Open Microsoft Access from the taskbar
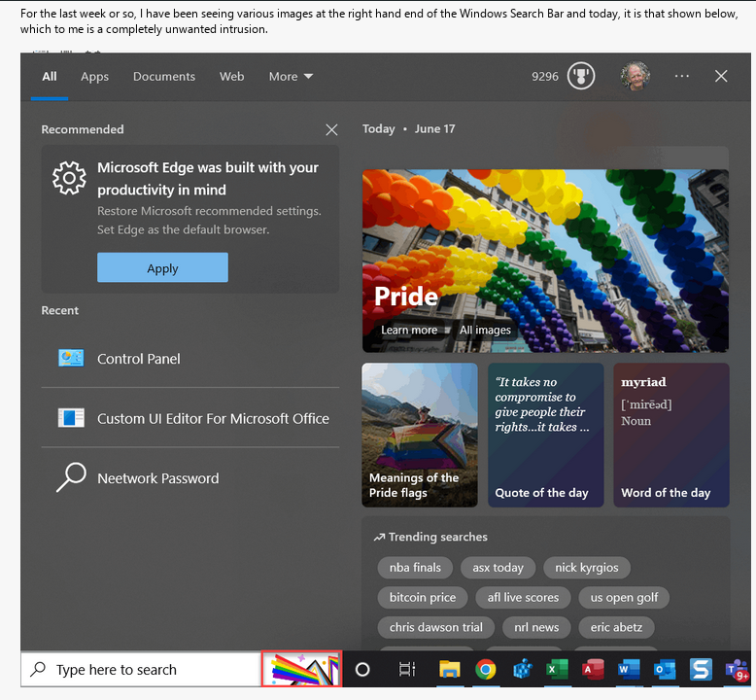Viewport: 756px width, 700px height. pos(593,670)
